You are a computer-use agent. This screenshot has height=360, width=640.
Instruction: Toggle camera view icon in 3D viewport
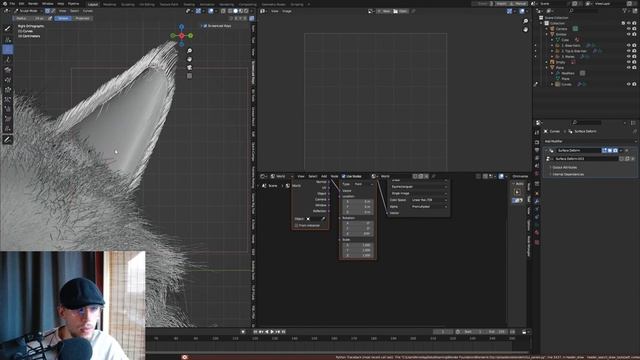[x=189, y=68]
